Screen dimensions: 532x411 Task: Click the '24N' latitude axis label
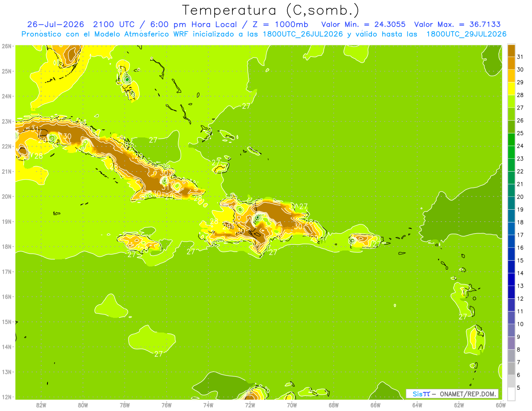(x=6, y=96)
